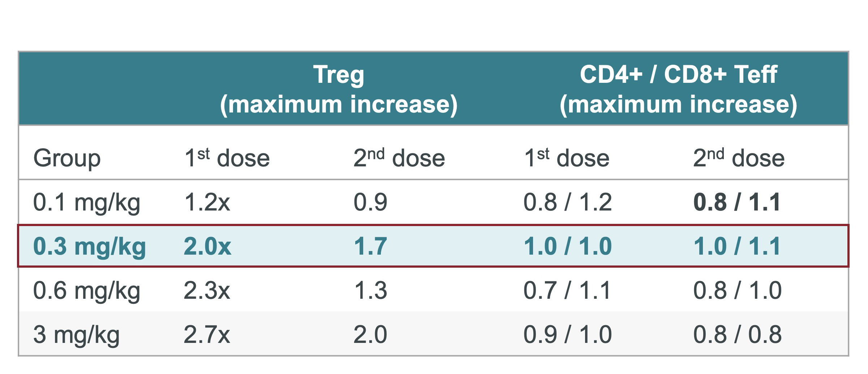868x374 pixels.
Task: Click the 1.2x Treg first dose value
Action: 207,202
